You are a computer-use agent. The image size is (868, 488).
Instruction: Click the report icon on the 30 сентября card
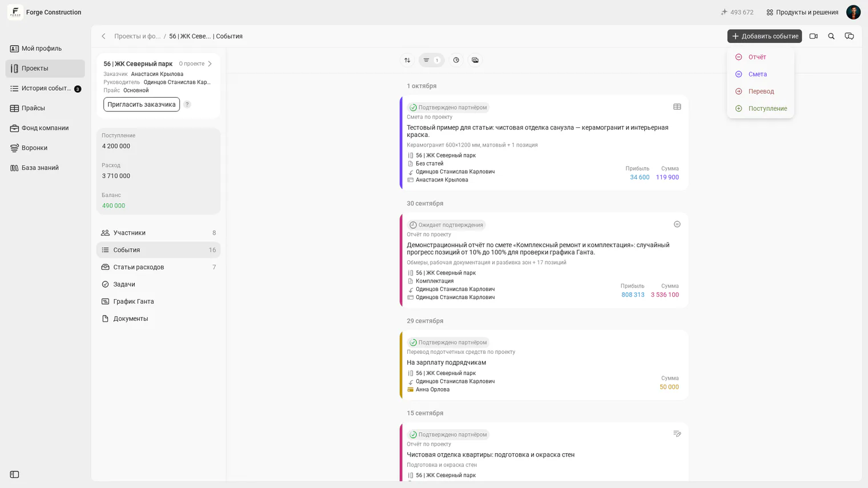click(x=677, y=224)
